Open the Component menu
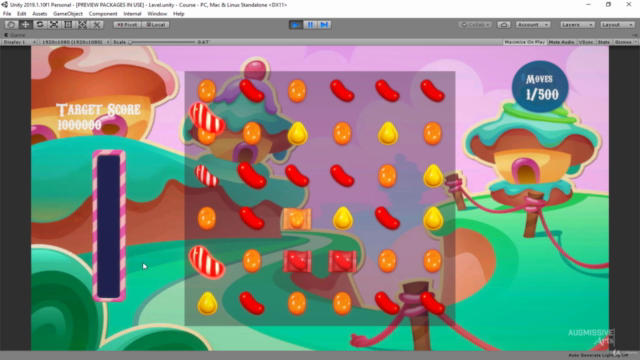The height and width of the screenshot is (360, 640). tap(103, 14)
